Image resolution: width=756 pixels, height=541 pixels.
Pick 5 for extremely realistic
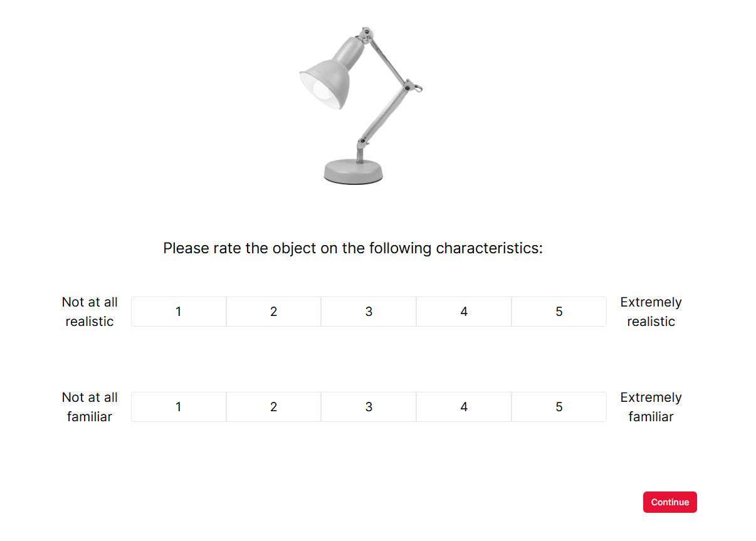click(x=559, y=312)
